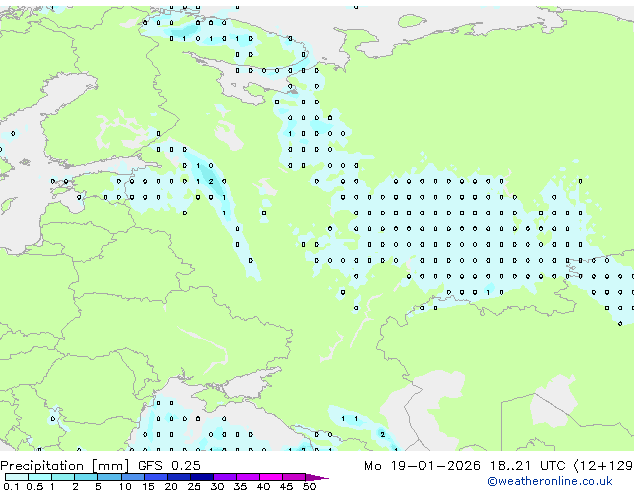Click the legend scale label 20
Screen dimensions: 634x490
coord(171,486)
